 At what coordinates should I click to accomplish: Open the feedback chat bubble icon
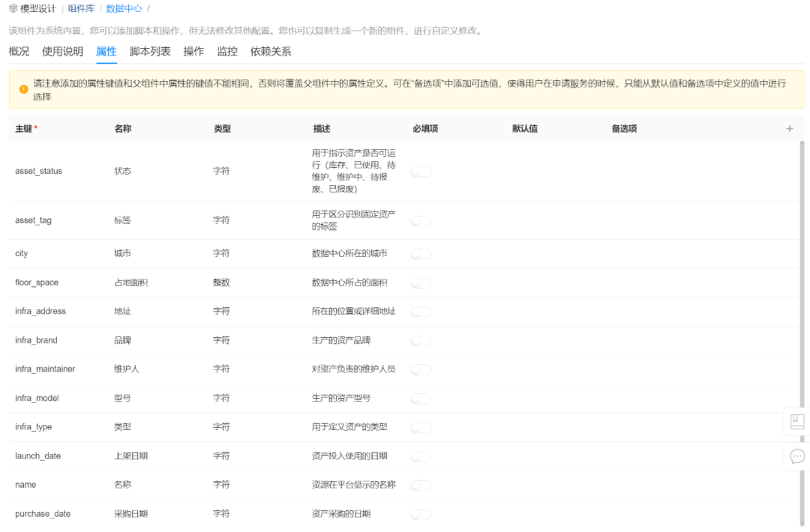(x=797, y=456)
